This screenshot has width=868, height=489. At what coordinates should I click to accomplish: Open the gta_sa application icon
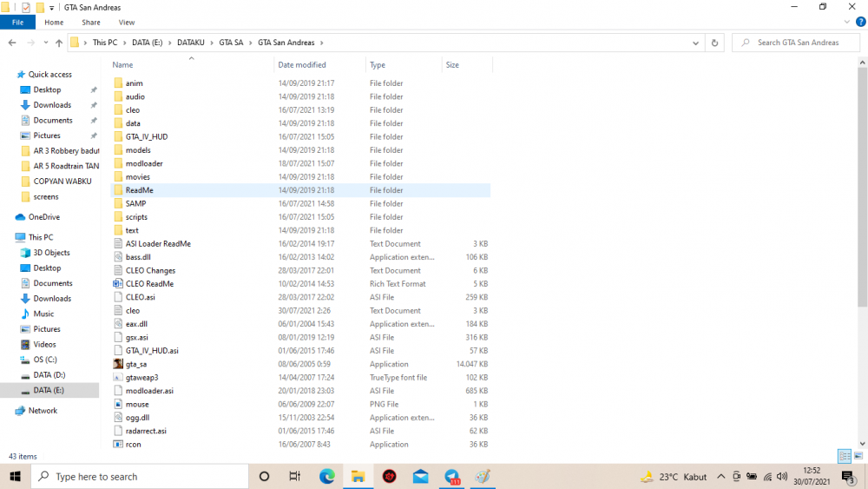pyautogui.click(x=118, y=364)
